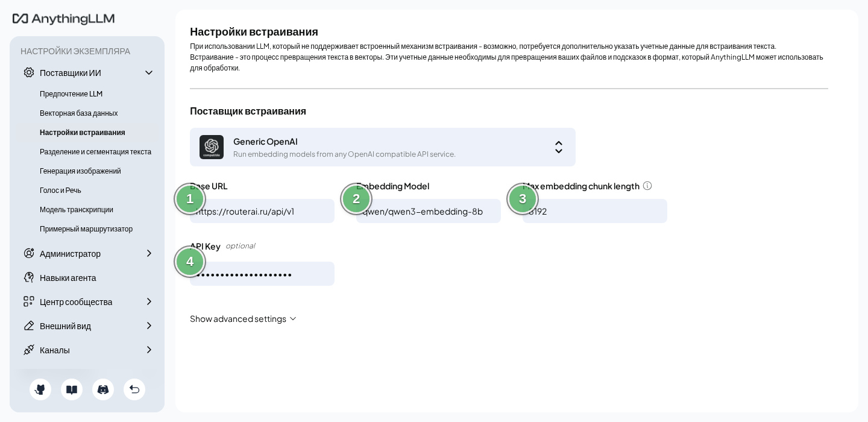Click the Каналы plug icon
This screenshot has width=868, height=422.
pos(29,350)
